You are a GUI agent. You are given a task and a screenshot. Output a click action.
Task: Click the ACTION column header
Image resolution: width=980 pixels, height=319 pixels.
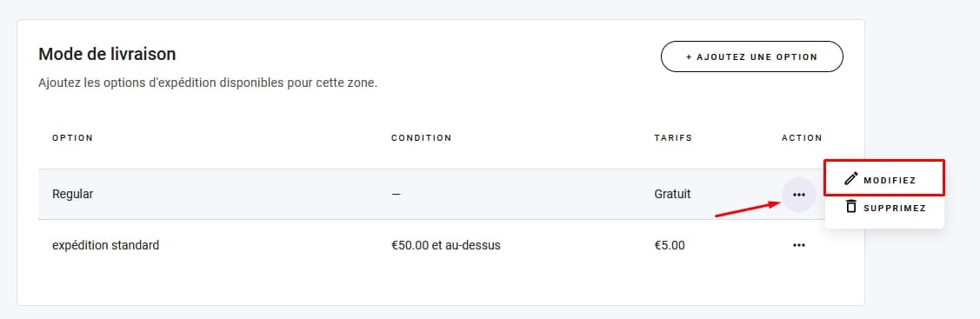tap(802, 138)
